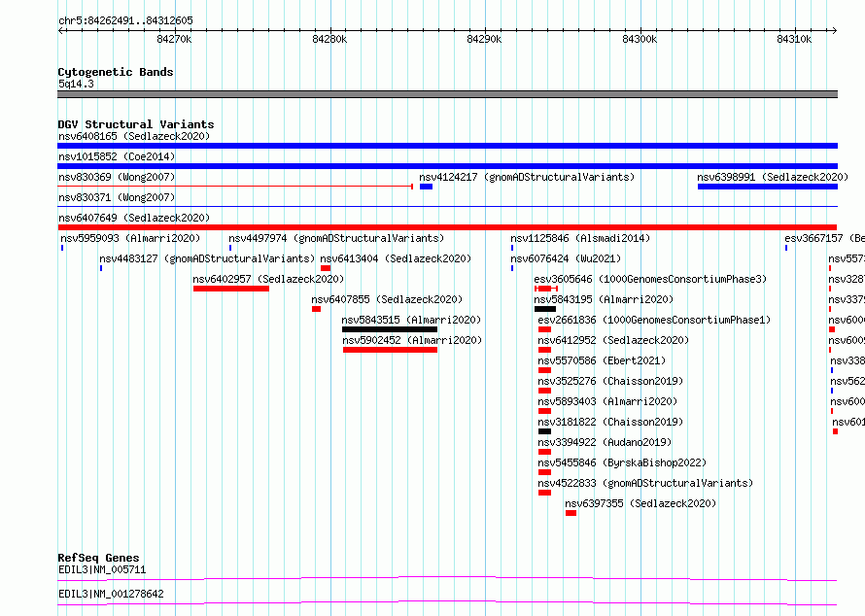Click nsv3181822 (Chaisson2019) label
The image size is (865, 616).
coord(610,422)
